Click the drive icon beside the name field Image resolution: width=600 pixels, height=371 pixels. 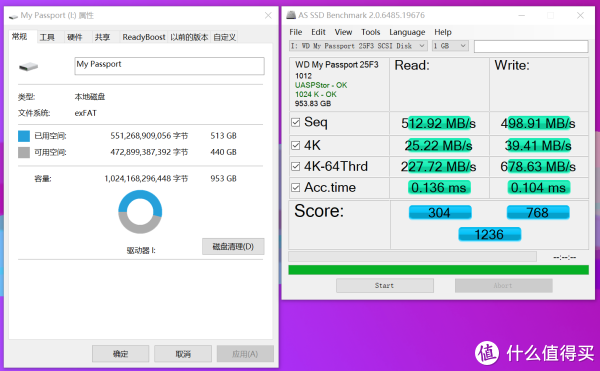29,67
